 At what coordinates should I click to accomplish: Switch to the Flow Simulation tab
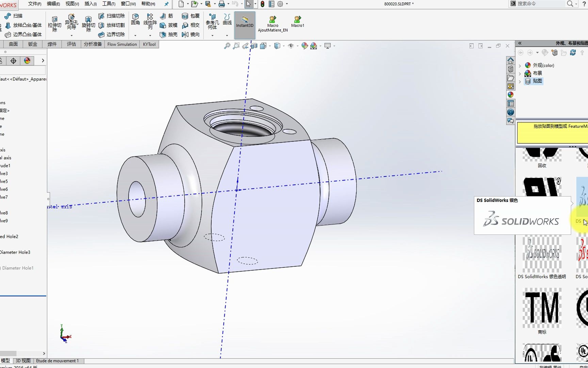click(x=121, y=44)
